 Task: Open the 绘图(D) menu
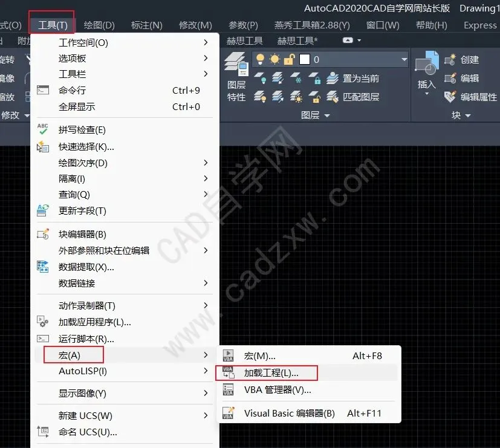point(99,25)
